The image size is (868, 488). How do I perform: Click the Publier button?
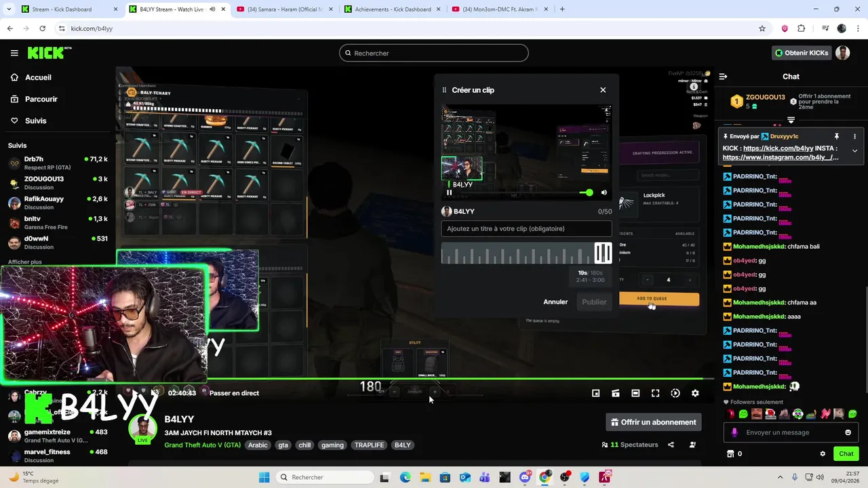click(594, 302)
